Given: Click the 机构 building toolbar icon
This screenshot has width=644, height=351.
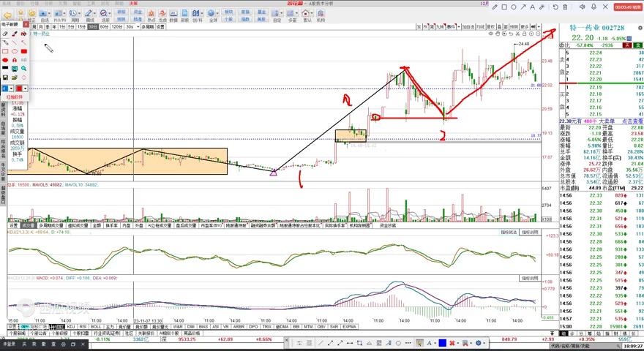Looking at the screenshot, I should tap(321, 15).
